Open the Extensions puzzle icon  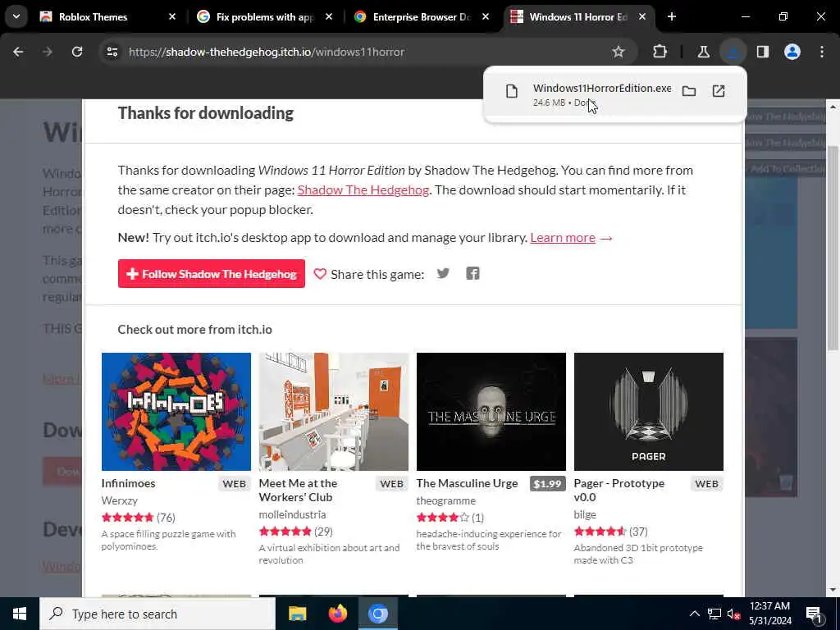pyautogui.click(x=660, y=52)
